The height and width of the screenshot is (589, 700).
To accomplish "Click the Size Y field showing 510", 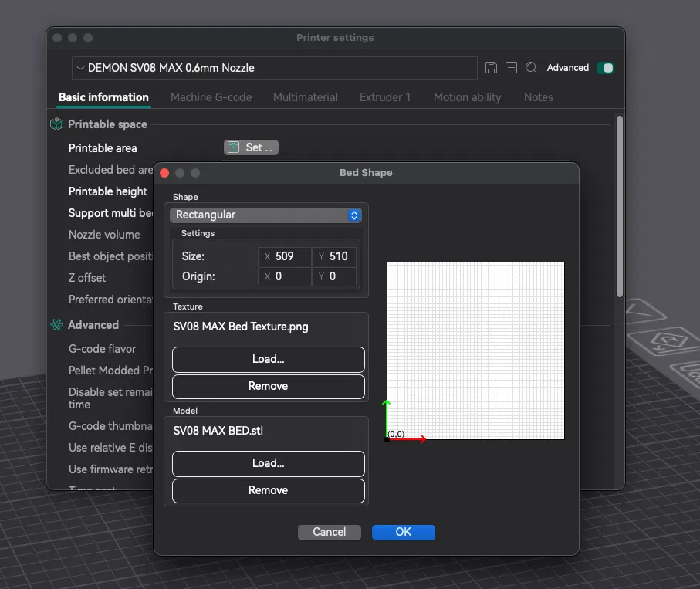I will tap(334, 256).
